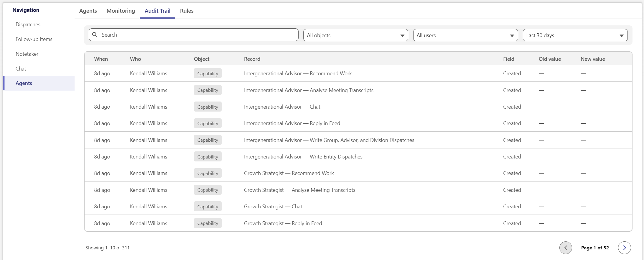Select Growth Strategist — Analyse Meeting Transcripts record
644x260 pixels.
[300, 190]
